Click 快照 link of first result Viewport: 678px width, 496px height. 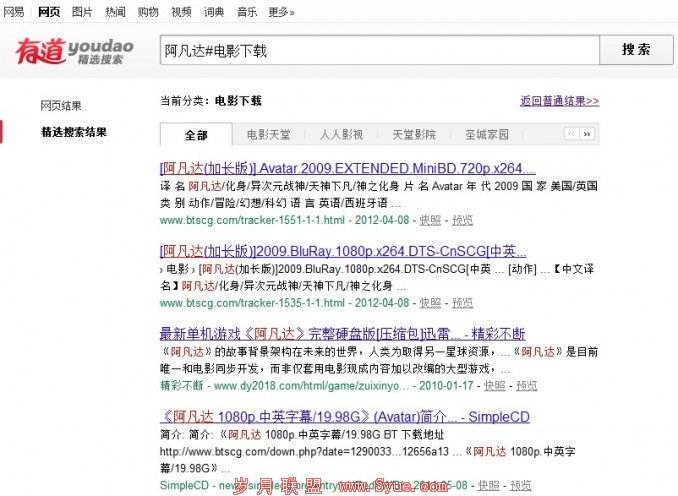click(430, 220)
